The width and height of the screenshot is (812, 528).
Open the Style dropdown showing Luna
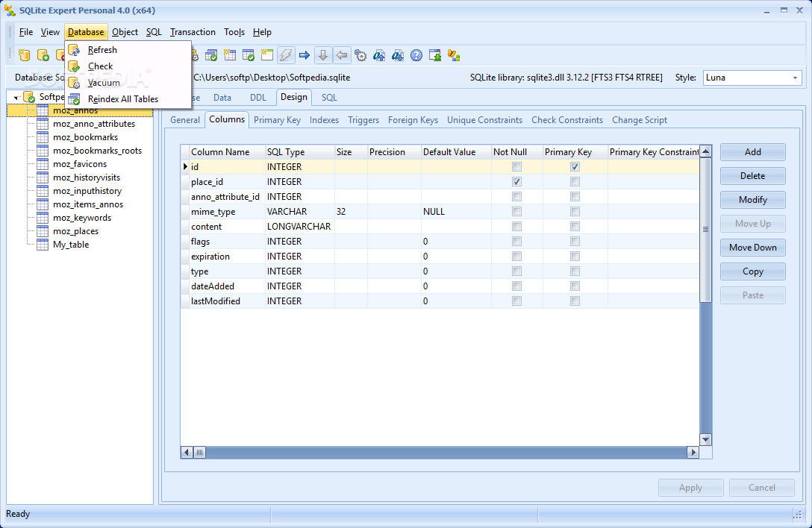(x=795, y=78)
